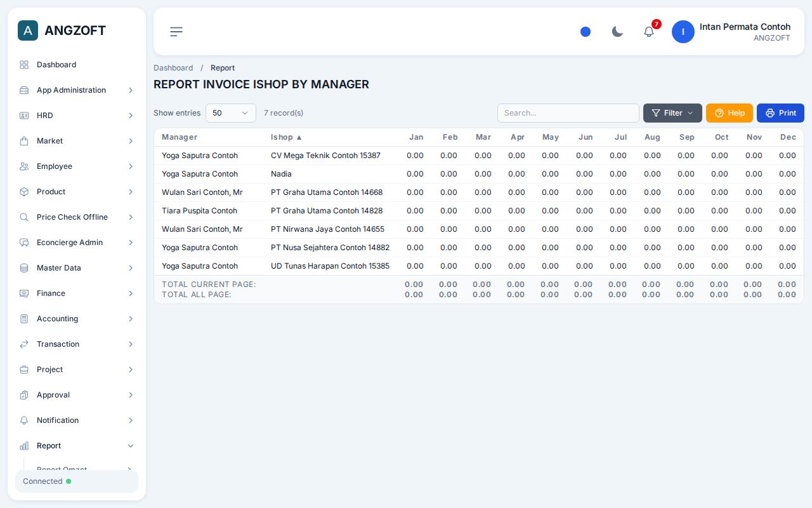Click the Price Check Offline magnifier icon

[x=24, y=217]
